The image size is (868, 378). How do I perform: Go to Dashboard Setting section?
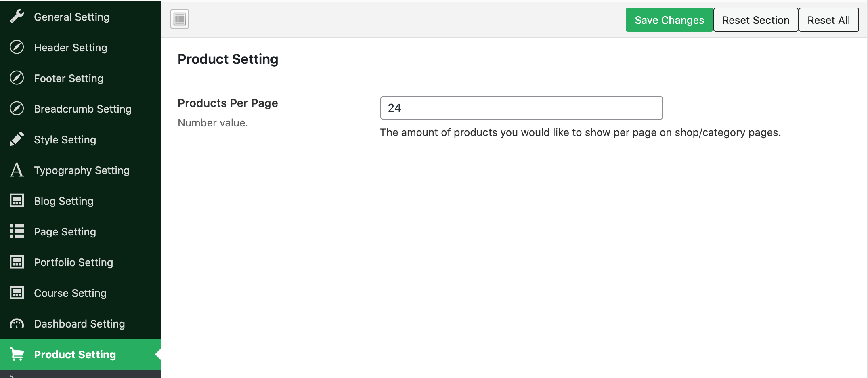(80, 323)
